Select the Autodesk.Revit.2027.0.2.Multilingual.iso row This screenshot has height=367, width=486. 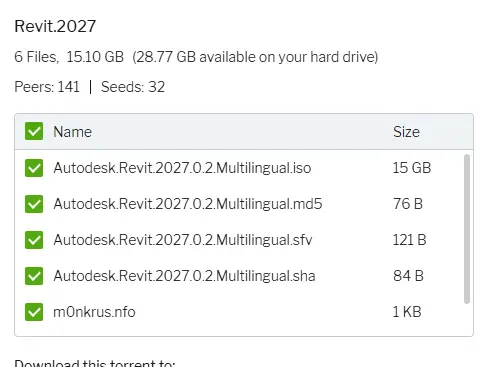(239, 168)
